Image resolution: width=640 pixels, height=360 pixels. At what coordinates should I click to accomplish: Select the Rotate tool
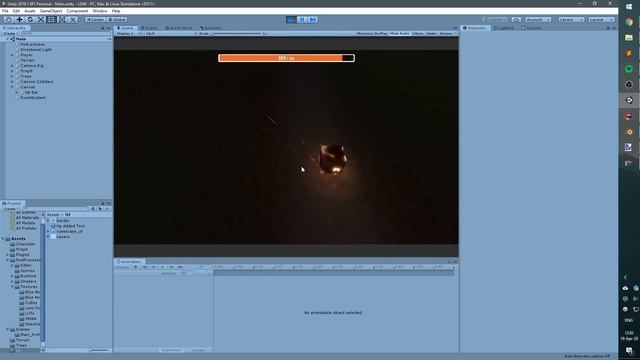pos(30,20)
